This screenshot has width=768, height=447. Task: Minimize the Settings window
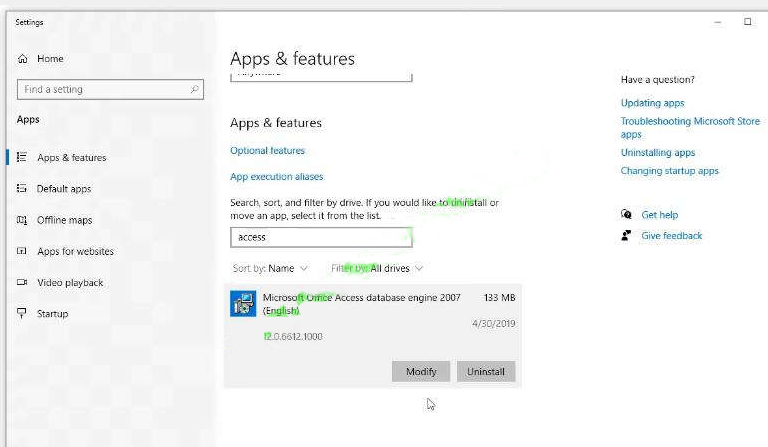pyautogui.click(x=718, y=22)
